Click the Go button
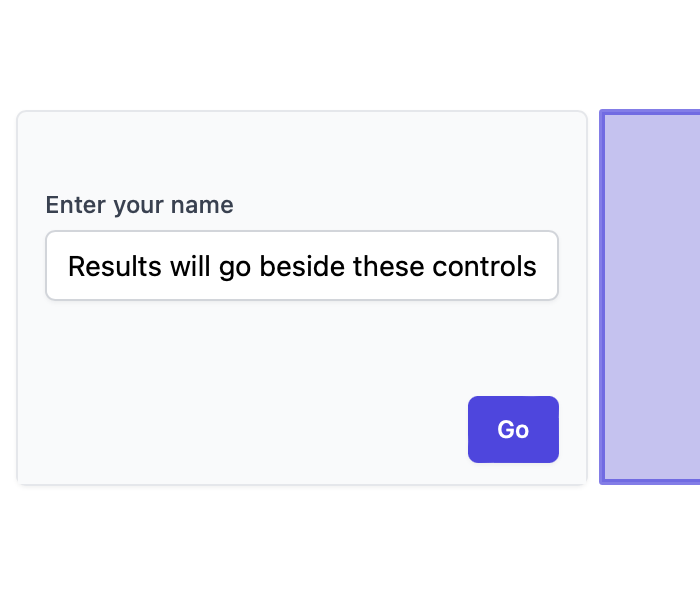The image size is (700, 600). point(513,429)
